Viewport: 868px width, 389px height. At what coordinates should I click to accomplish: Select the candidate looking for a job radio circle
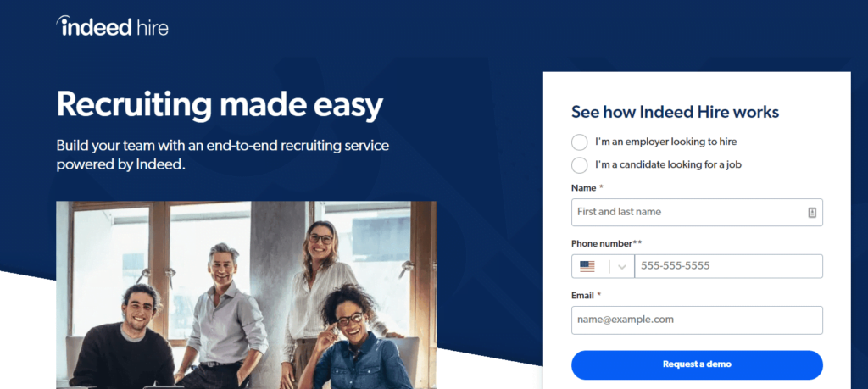(580, 165)
